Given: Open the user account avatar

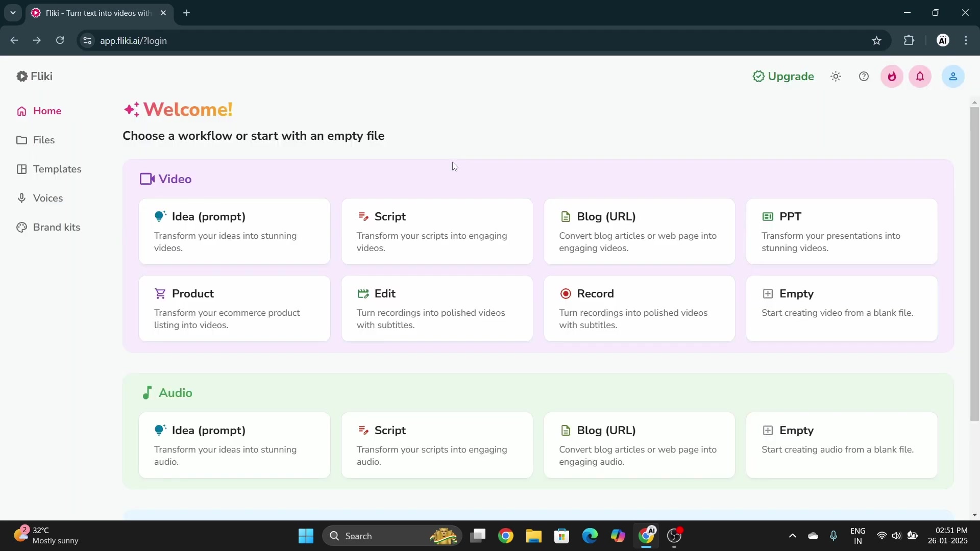Looking at the screenshot, I should [x=952, y=77].
